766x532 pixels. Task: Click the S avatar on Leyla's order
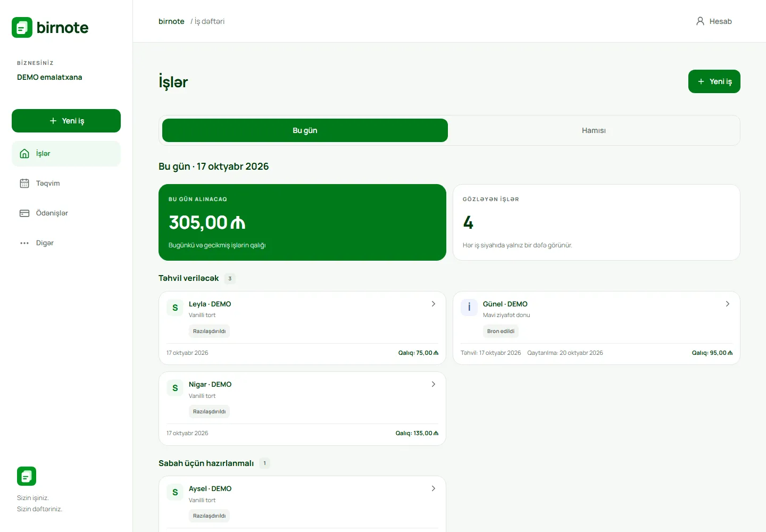(x=175, y=307)
